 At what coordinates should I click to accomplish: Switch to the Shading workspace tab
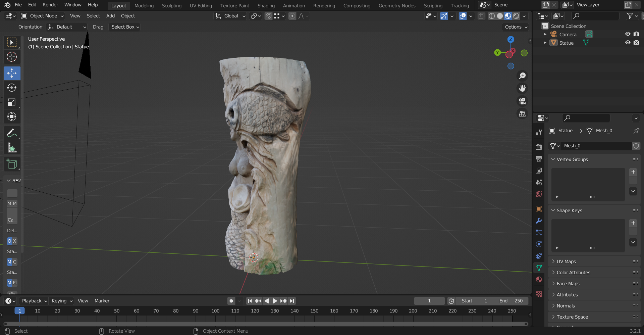point(266,5)
